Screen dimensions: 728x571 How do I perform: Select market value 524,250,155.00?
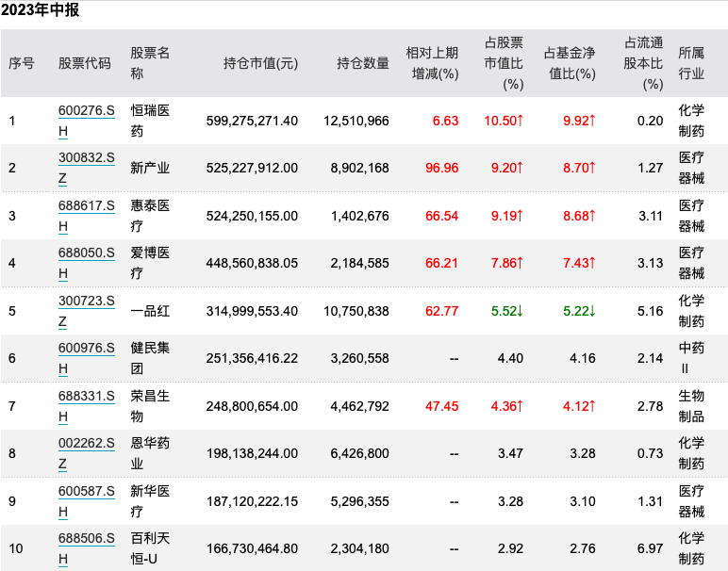click(x=252, y=216)
